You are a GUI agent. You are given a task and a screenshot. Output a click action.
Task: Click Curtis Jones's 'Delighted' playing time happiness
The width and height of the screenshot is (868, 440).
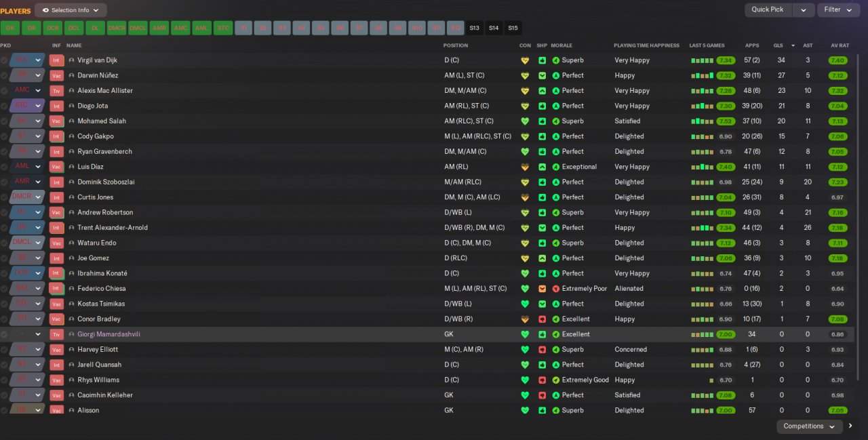(x=629, y=197)
